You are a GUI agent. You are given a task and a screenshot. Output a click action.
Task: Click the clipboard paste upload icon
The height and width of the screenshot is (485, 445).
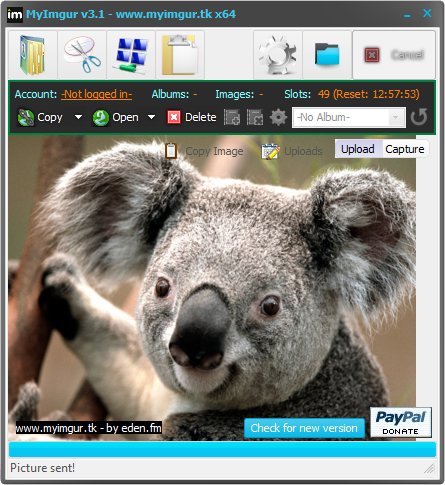click(x=180, y=55)
